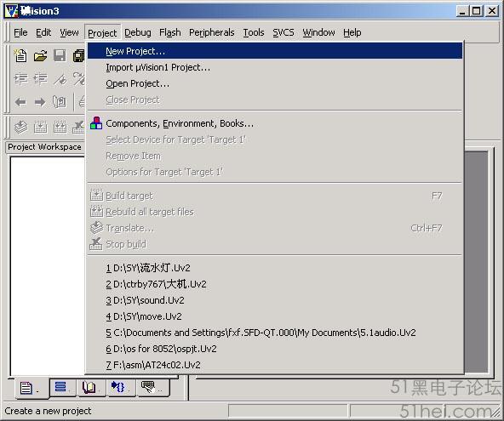Click the Navigate Forwards arrow icon
Image resolution: width=504 pixels, height=421 pixels.
tap(40, 102)
